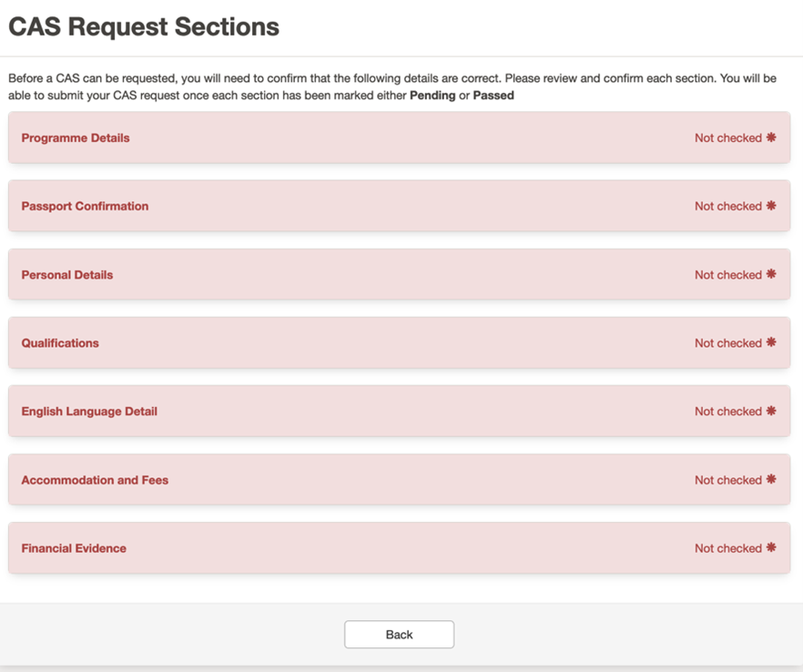Open the Programme Details section
The image size is (803, 672).
click(x=76, y=138)
